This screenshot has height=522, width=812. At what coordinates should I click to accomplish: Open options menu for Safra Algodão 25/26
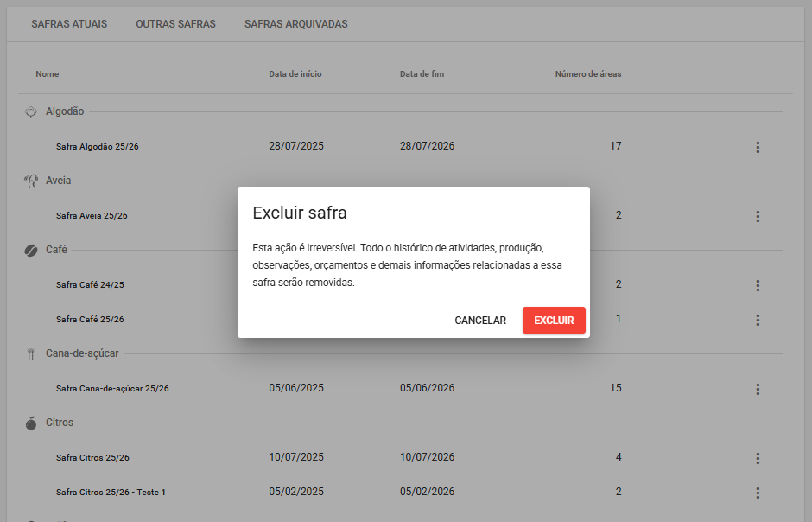pos(758,147)
